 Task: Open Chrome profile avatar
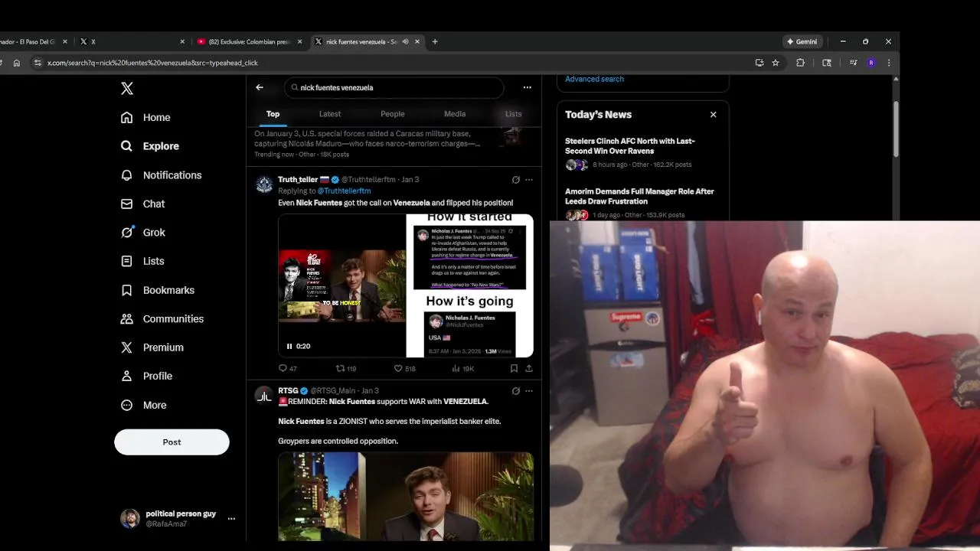click(871, 63)
